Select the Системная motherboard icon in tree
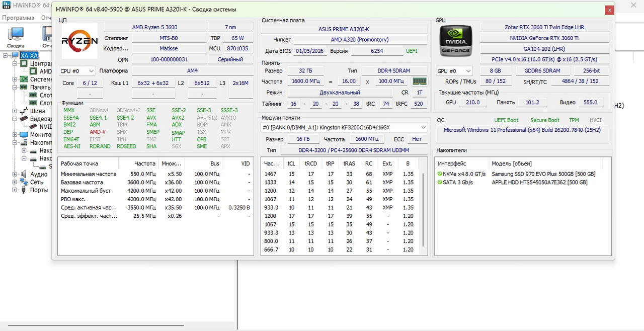Screen dimensions: 644x331 click(24, 79)
